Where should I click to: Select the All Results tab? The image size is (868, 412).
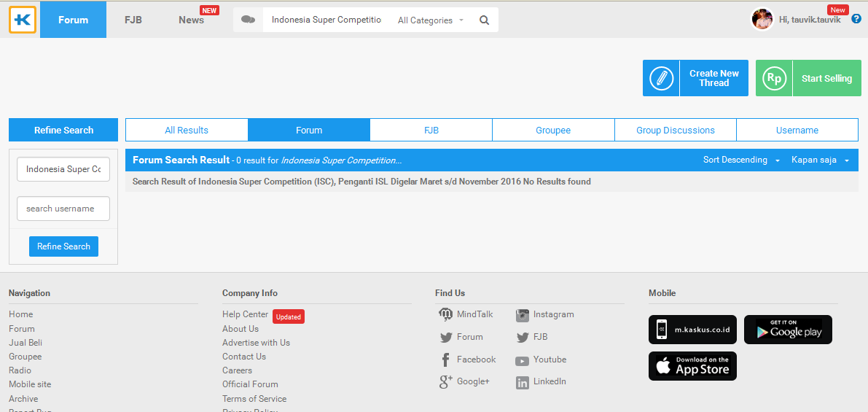187,130
